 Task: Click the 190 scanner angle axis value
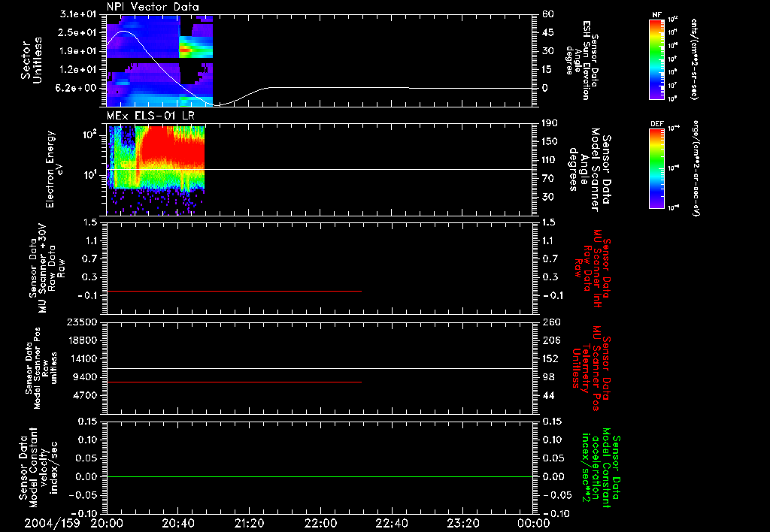click(x=550, y=123)
